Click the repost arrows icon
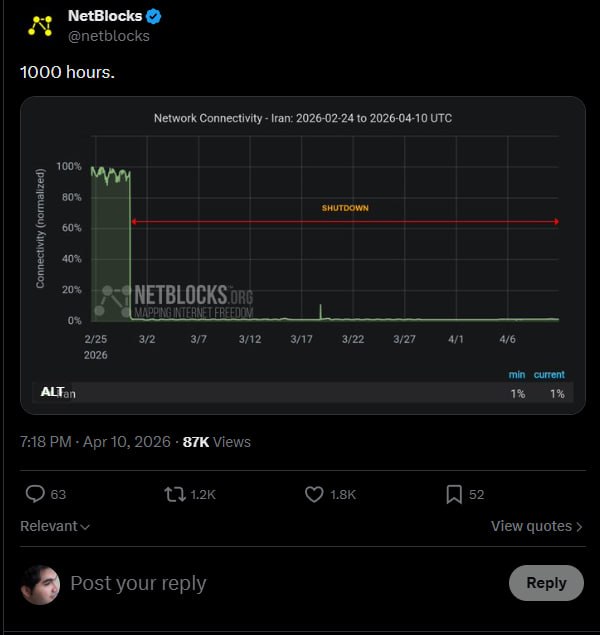600x635 pixels. point(174,494)
